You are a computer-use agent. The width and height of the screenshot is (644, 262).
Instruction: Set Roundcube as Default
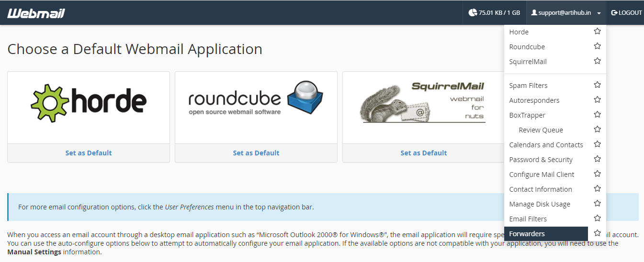tap(256, 153)
